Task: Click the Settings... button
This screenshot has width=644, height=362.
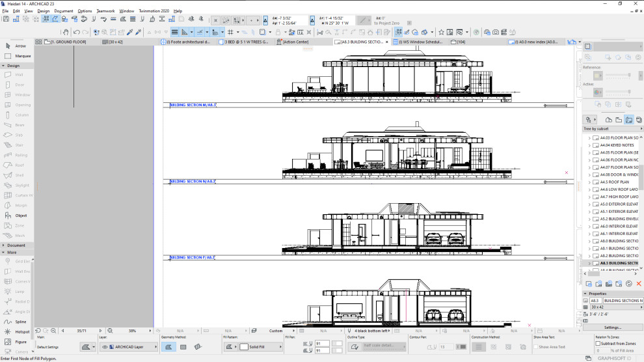Action: [612, 327]
